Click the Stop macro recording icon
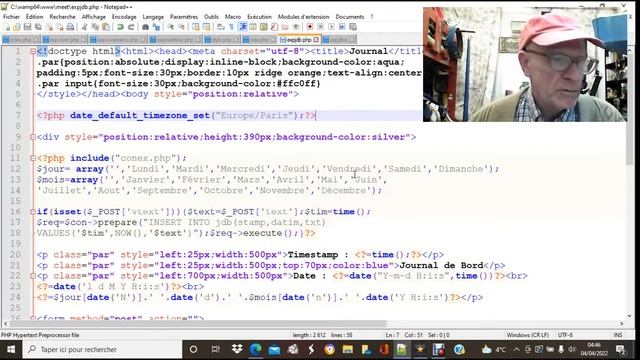Screen dimensions: 640x360 [x=320, y=27]
